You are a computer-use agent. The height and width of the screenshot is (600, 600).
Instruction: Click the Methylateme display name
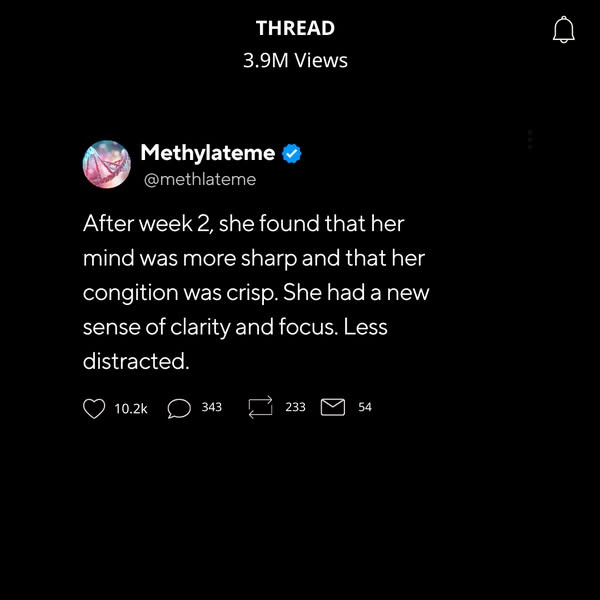click(x=207, y=153)
